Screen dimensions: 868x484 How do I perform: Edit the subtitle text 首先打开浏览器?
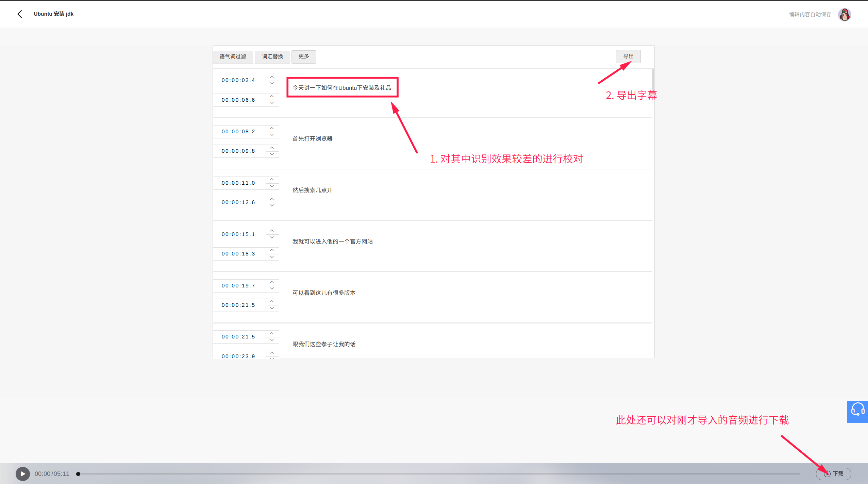pos(312,139)
